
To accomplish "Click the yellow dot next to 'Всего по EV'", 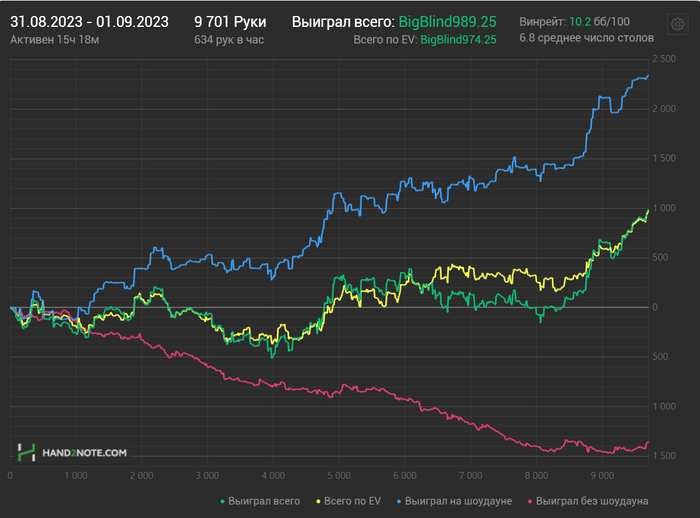I will 318,501.
